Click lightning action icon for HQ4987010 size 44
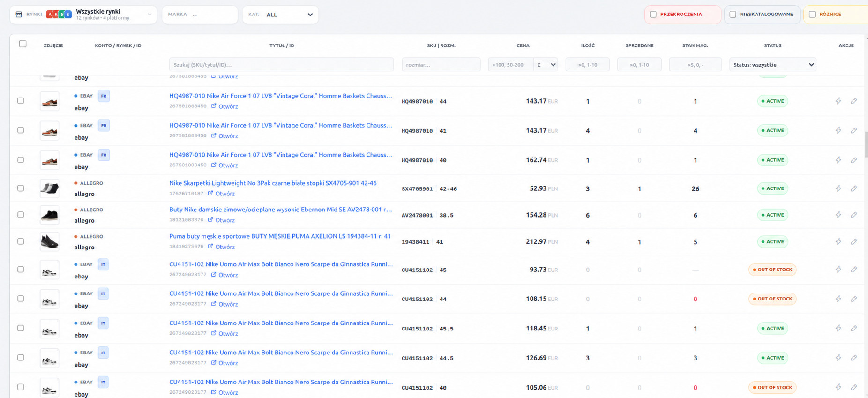The width and height of the screenshot is (868, 398). (838, 101)
